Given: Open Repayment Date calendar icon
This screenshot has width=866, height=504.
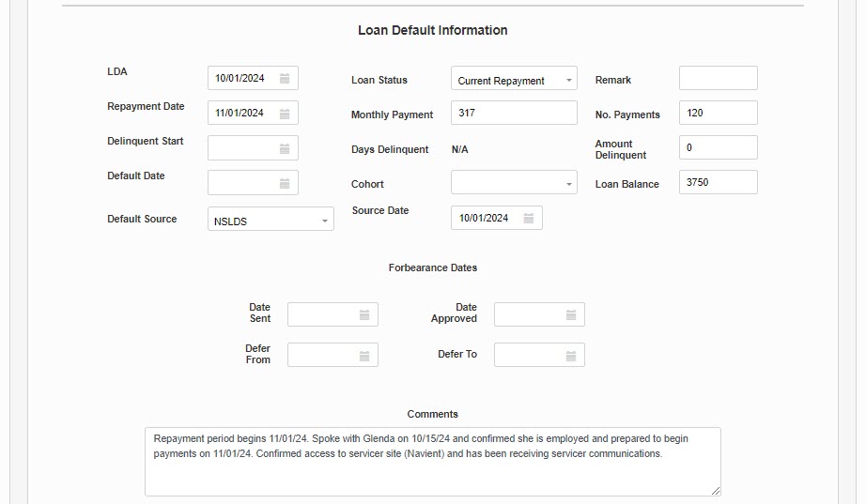Looking at the screenshot, I should pyautogui.click(x=285, y=114).
